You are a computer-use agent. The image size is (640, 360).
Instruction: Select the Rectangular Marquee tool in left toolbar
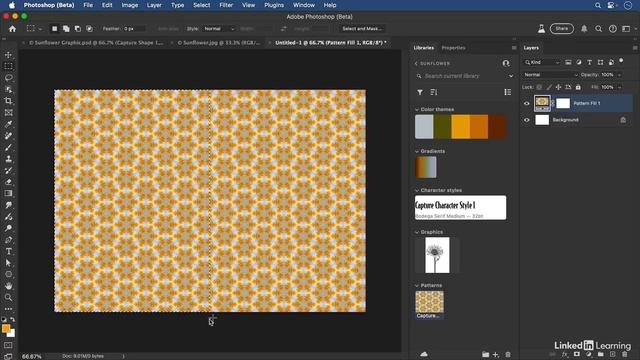[8, 66]
